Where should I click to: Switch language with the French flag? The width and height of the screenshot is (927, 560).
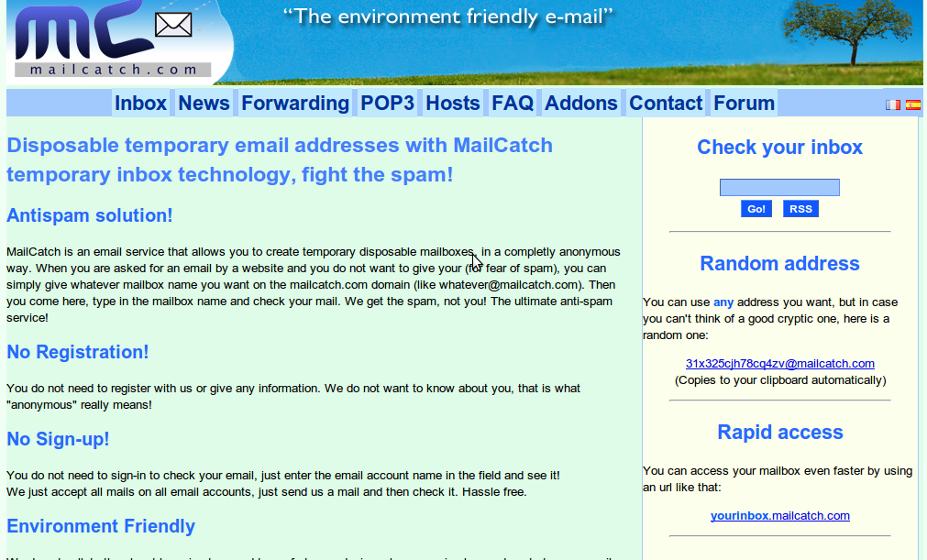pyautogui.click(x=893, y=104)
